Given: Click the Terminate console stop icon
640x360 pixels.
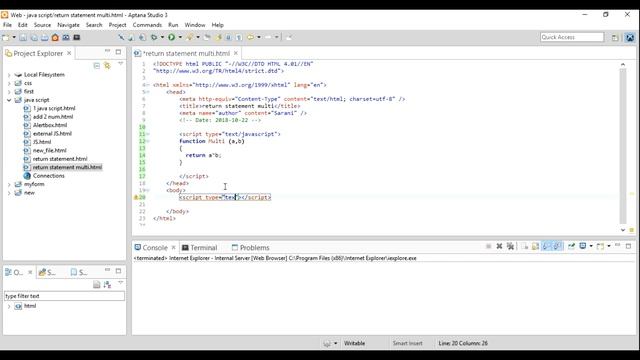Looking at the screenshot, I should coord(489,246).
